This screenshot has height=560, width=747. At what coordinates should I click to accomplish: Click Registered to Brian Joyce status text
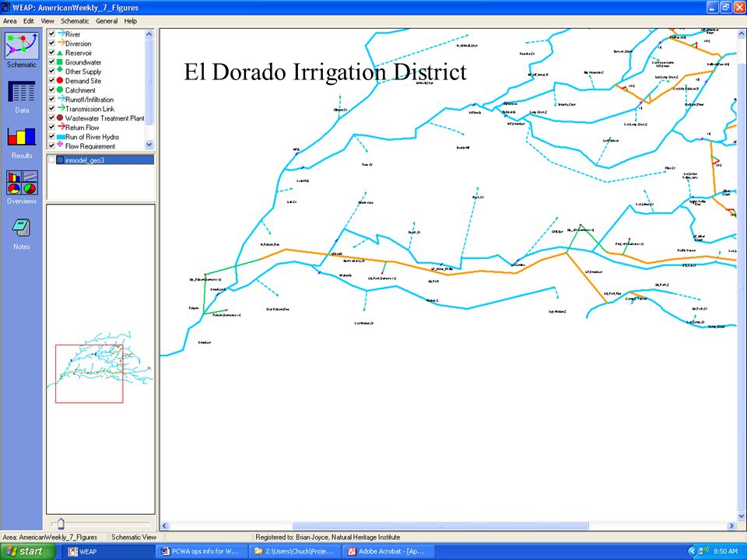coord(328,537)
